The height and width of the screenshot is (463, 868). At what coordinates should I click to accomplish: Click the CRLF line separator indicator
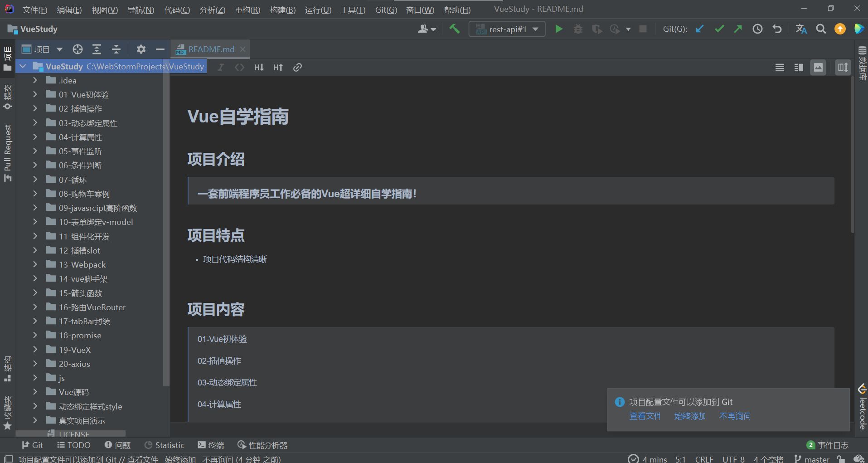(x=704, y=459)
